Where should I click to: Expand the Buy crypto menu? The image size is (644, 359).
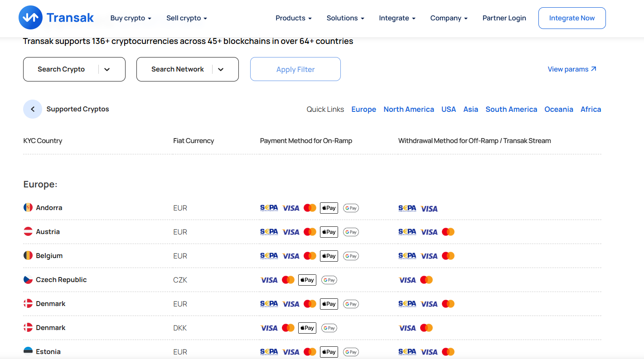131,18
